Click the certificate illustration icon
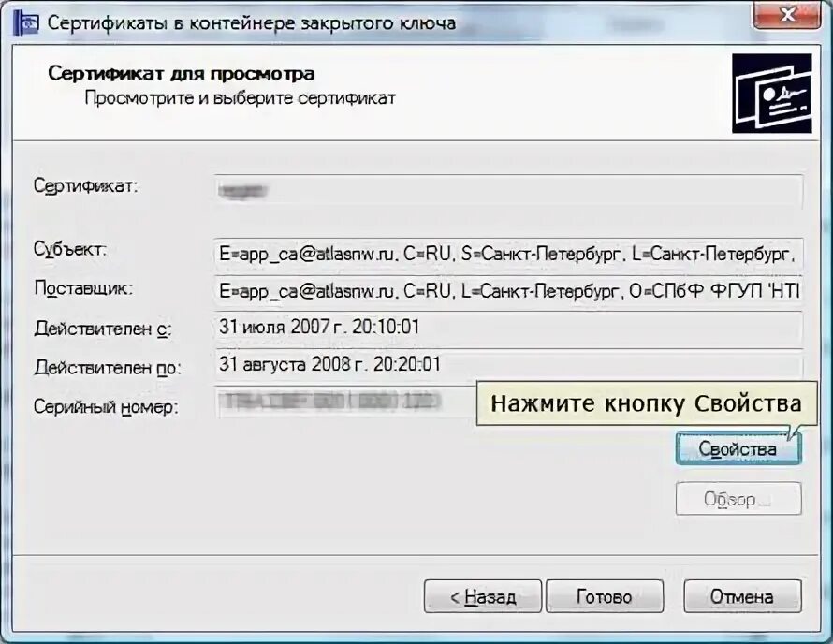Screen dimensions: 833x644 point(771,94)
